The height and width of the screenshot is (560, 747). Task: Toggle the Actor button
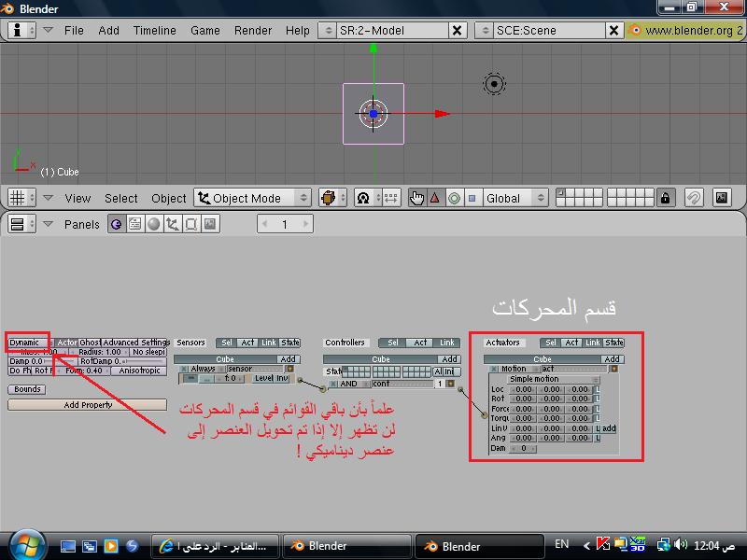click(66, 343)
